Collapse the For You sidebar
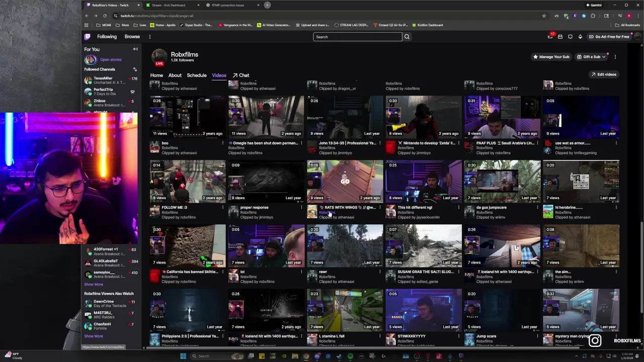This screenshot has height=362, width=644. (135, 49)
